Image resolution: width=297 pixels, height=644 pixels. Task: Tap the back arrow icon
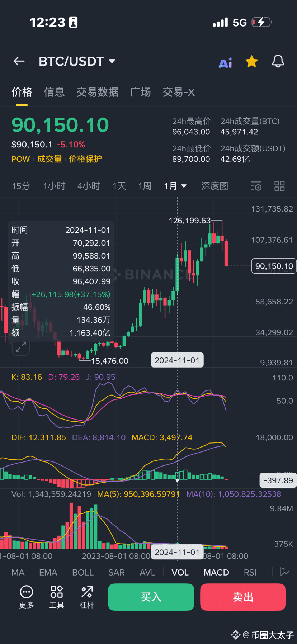pyautogui.click(x=19, y=61)
